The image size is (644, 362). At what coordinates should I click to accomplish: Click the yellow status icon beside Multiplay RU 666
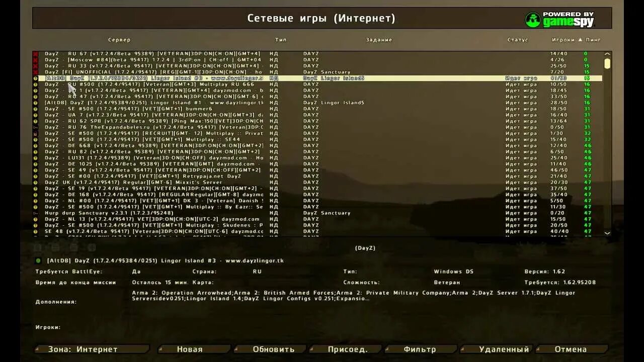(36, 84)
